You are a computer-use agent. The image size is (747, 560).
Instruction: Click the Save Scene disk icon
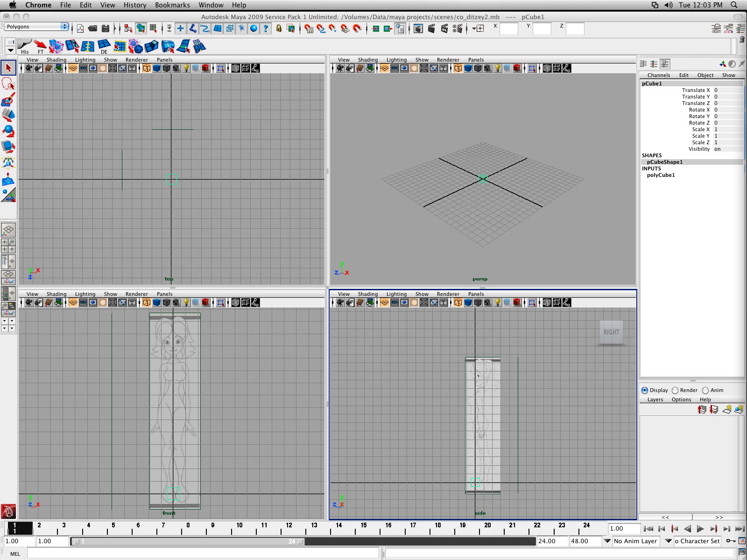click(106, 28)
